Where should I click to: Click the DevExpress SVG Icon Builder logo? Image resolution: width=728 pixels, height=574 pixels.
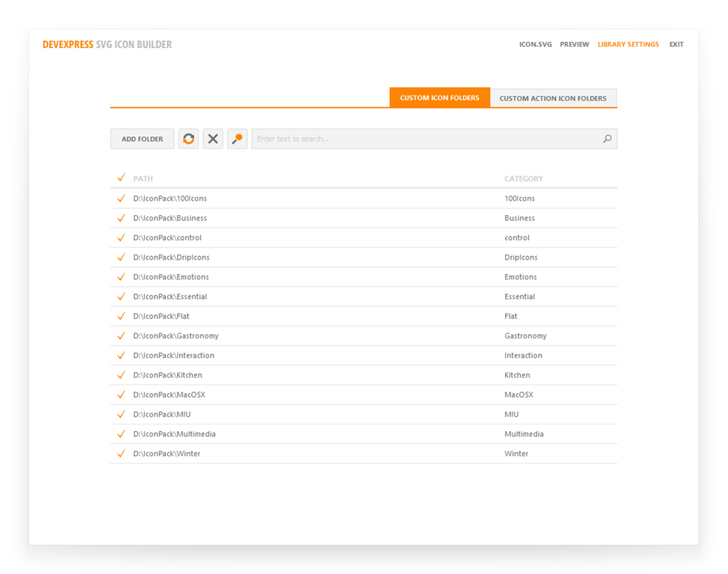click(107, 44)
